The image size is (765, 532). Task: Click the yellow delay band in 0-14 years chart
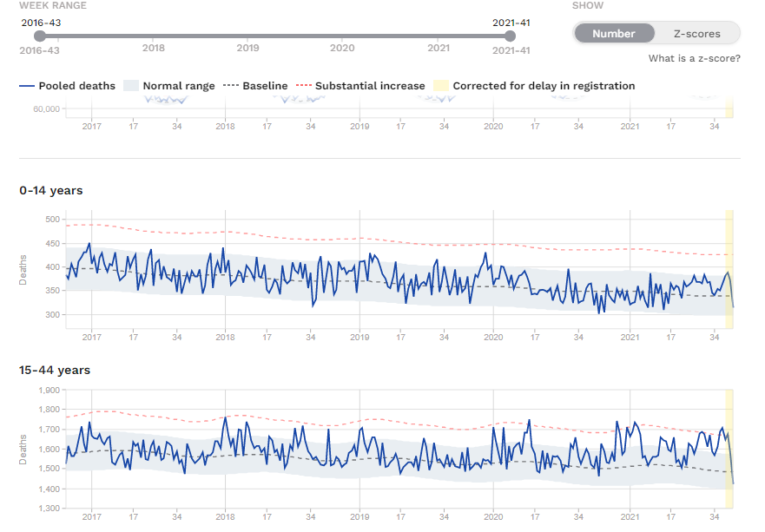tap(729, 269)
